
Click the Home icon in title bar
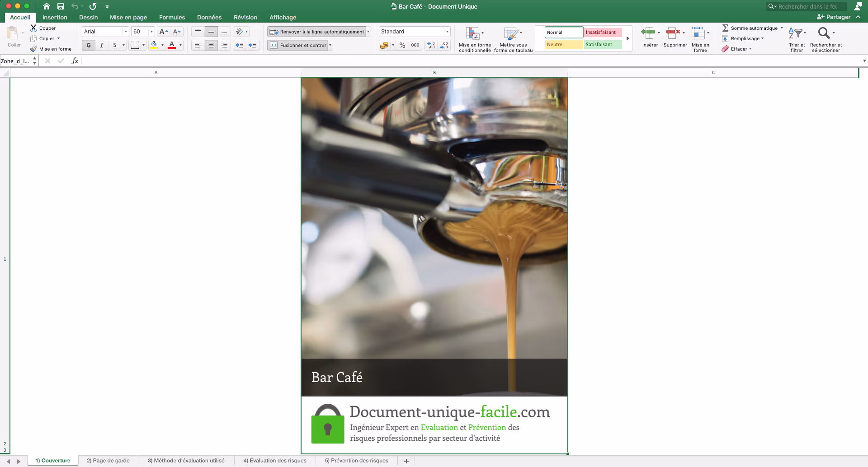[47, 6]
